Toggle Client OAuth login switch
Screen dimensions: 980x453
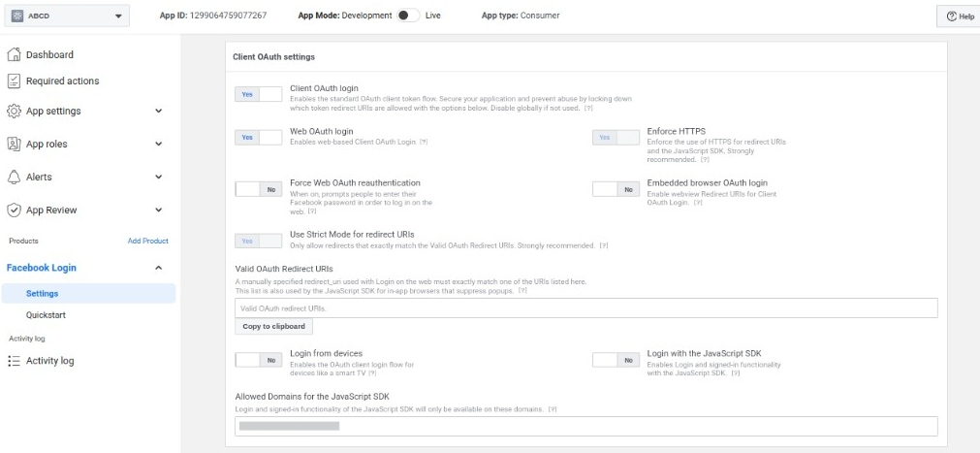[x=258, y=94]
